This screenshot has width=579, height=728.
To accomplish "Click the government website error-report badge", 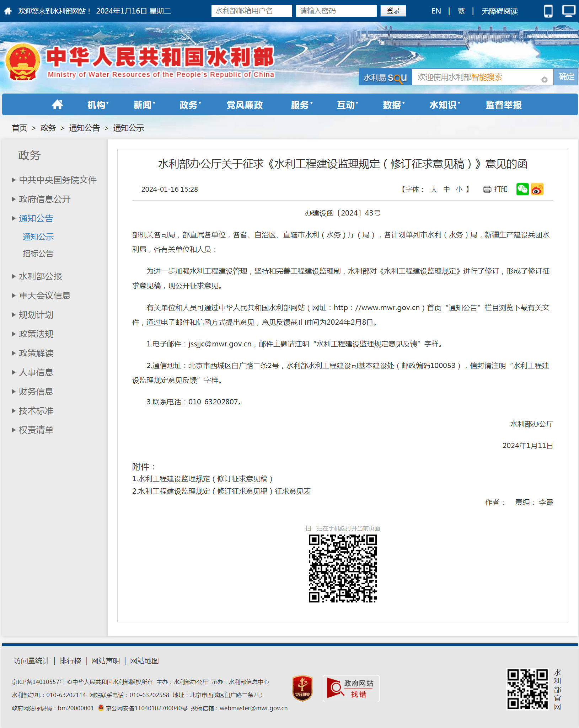I will pos(351,689).
